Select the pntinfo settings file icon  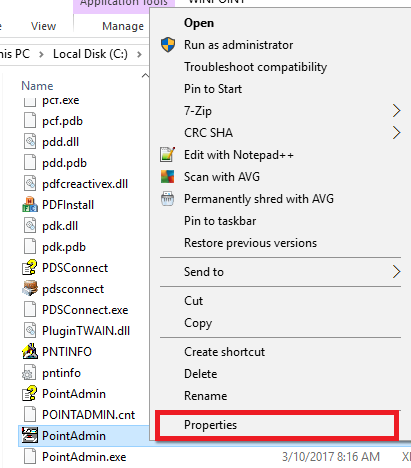pyautogui.click(x=30, y=373)
